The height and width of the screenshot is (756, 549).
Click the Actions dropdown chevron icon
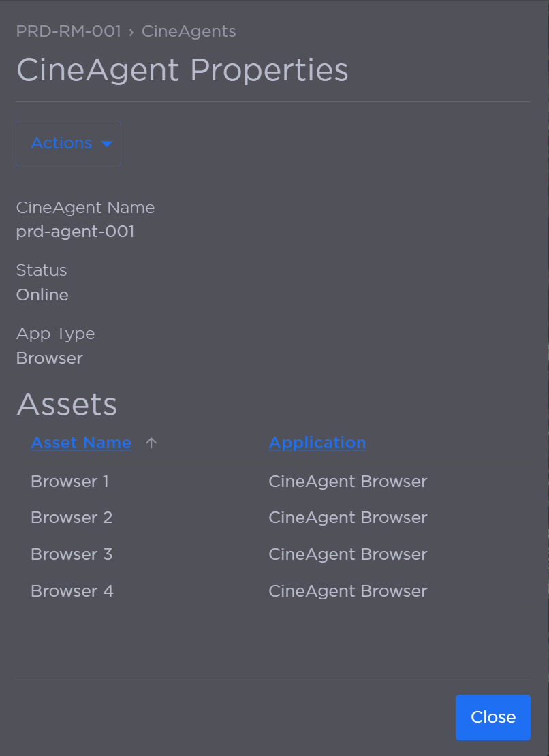point(108,144)
